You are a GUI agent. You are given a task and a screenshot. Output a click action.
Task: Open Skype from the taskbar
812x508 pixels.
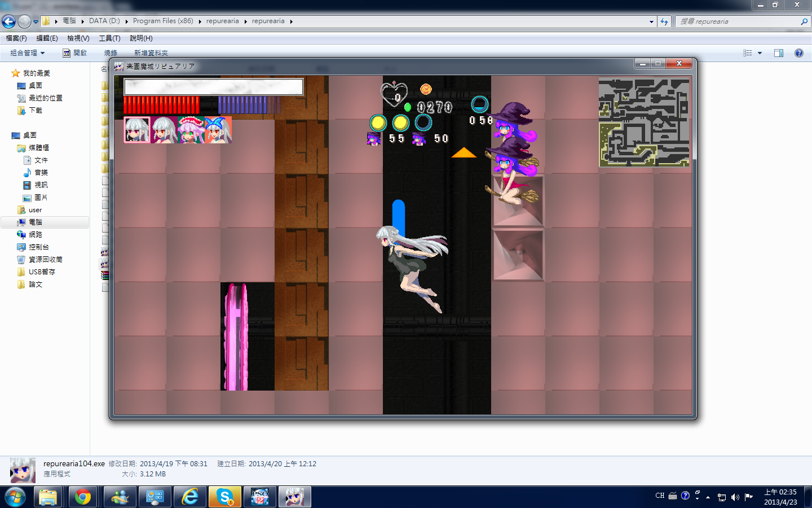pos(225,497)
